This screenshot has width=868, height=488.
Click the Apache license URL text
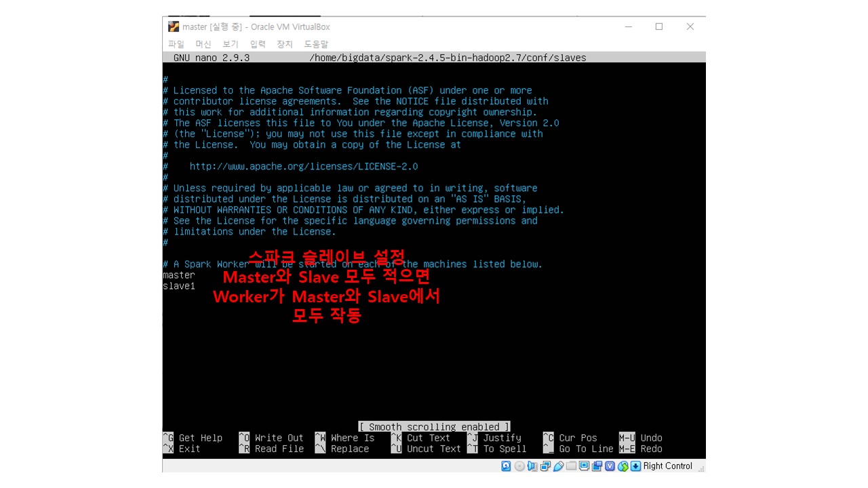[x=304, y=166]
